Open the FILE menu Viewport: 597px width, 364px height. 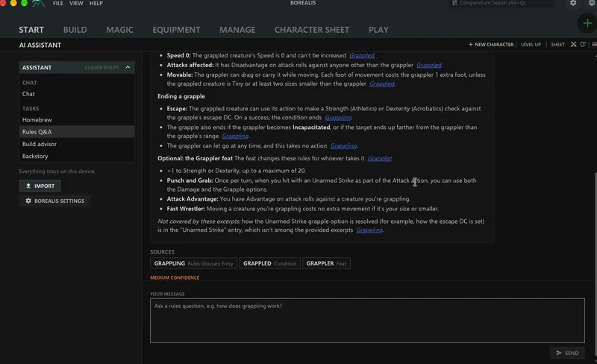pyautogui.click(x=58, y=3)
